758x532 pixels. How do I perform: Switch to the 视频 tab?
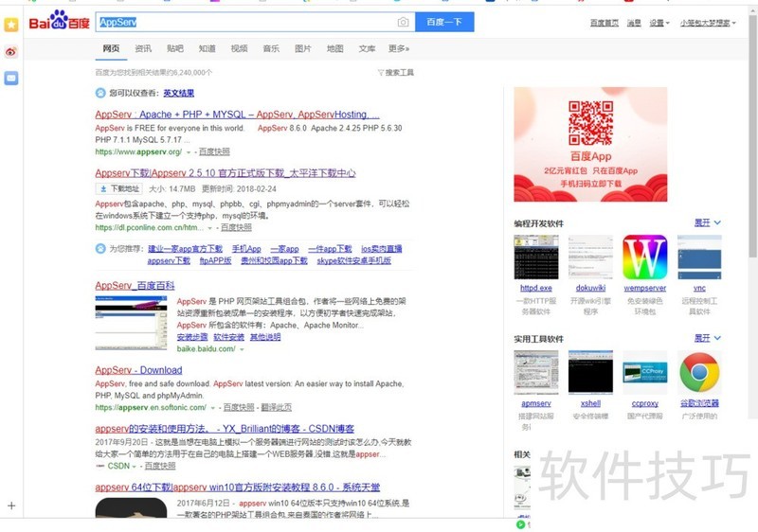click(x=239, y=49)
